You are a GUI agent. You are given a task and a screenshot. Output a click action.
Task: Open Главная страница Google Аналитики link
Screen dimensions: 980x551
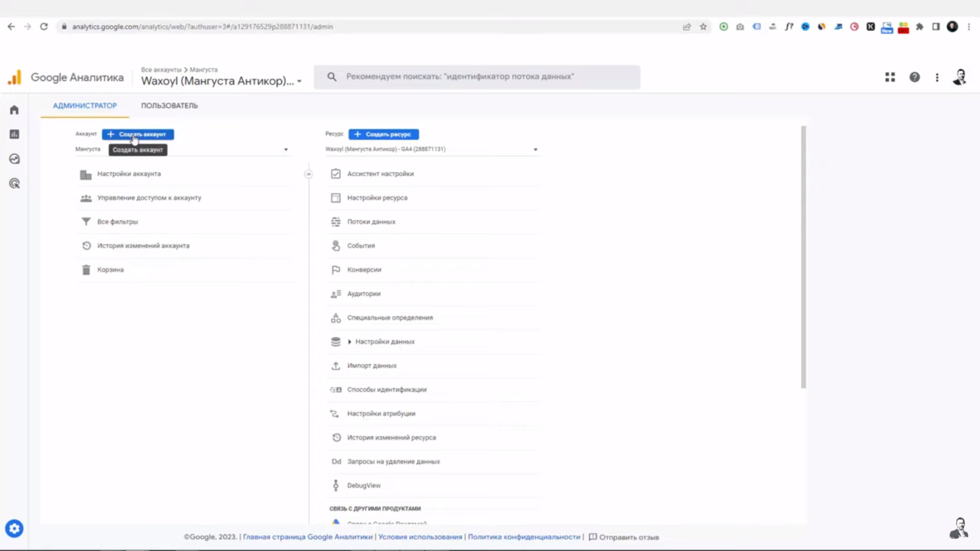point(308,537)
